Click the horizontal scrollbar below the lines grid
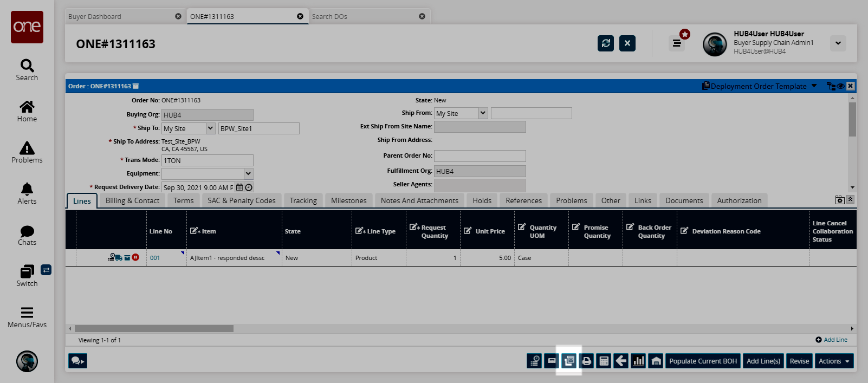Image resolution: width=868 pixels, height=383 pixels. (154, 328)
